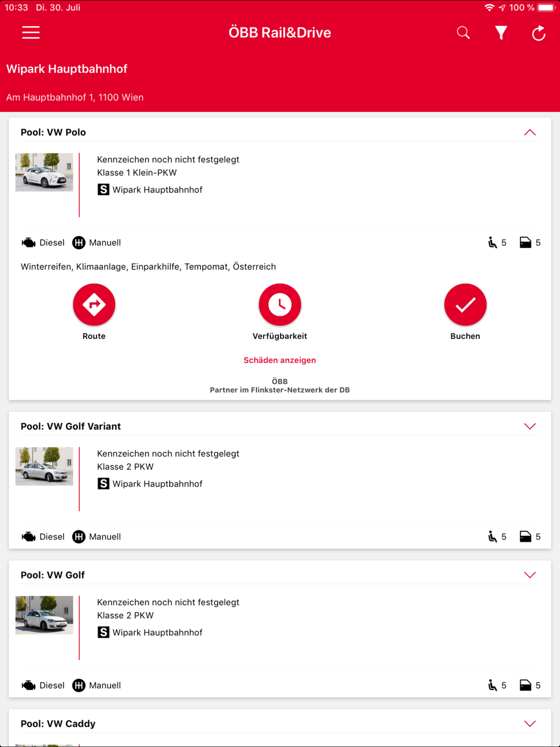560x747 pixels.
Task: Tap Klasse 1 Klein-PKW text
Action: click(x=137, y=172)
